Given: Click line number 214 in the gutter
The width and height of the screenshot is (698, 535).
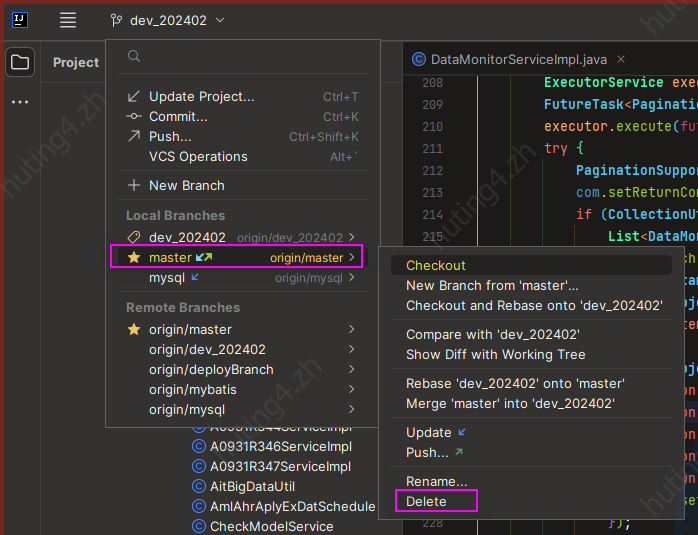Looking at the screenshot, I should 432,215.
